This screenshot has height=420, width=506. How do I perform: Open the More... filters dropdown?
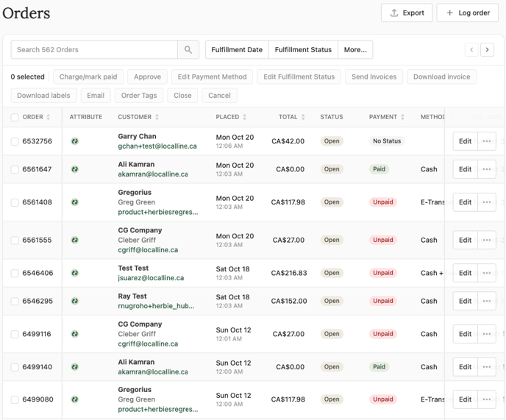[355, 50]
